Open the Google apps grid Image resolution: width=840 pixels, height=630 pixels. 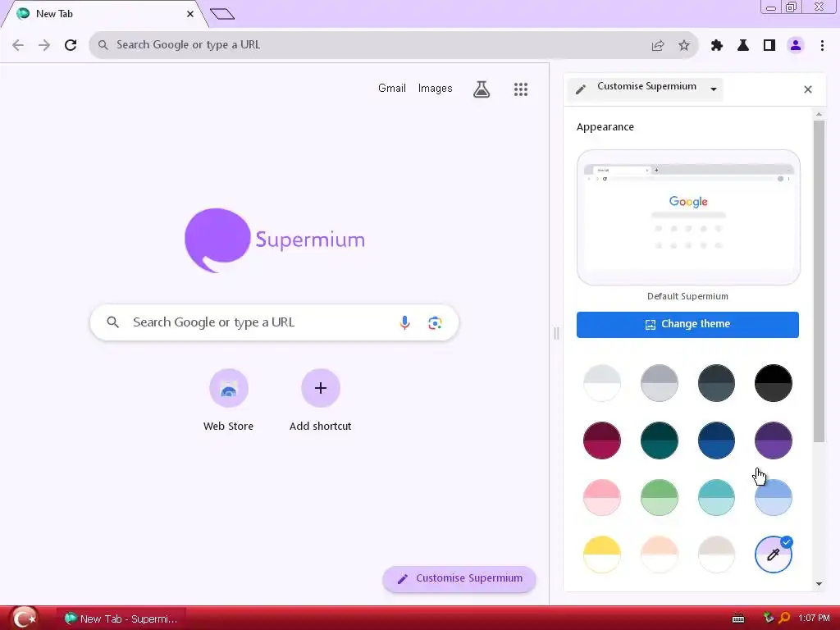click(521, 89)
